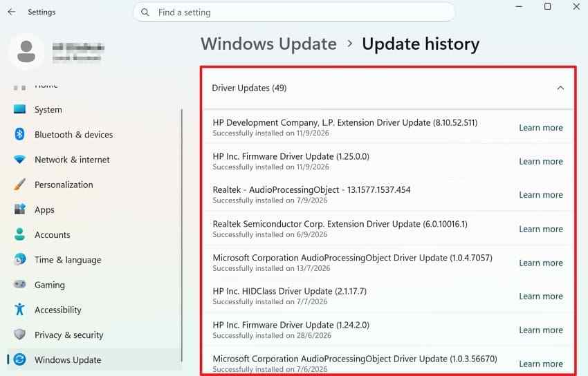Open Time & language settings
This screenshot has height=376, width=588.
[x=95, y=260]
